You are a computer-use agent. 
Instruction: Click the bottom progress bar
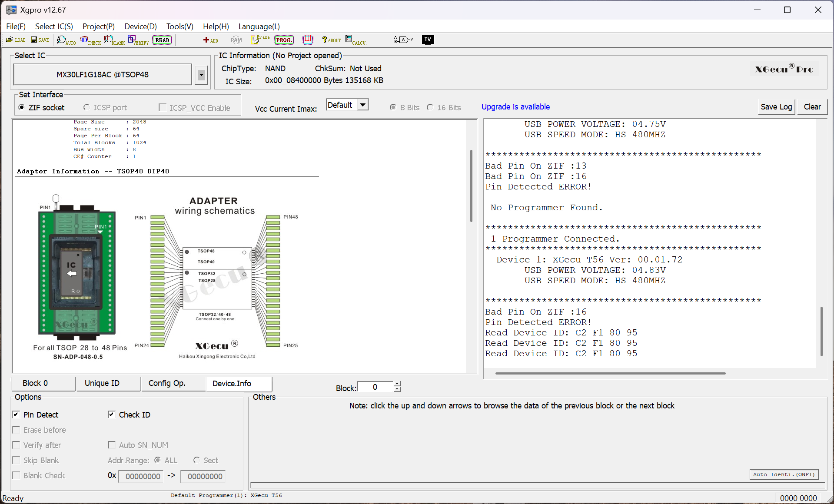[x=538, y=485]
